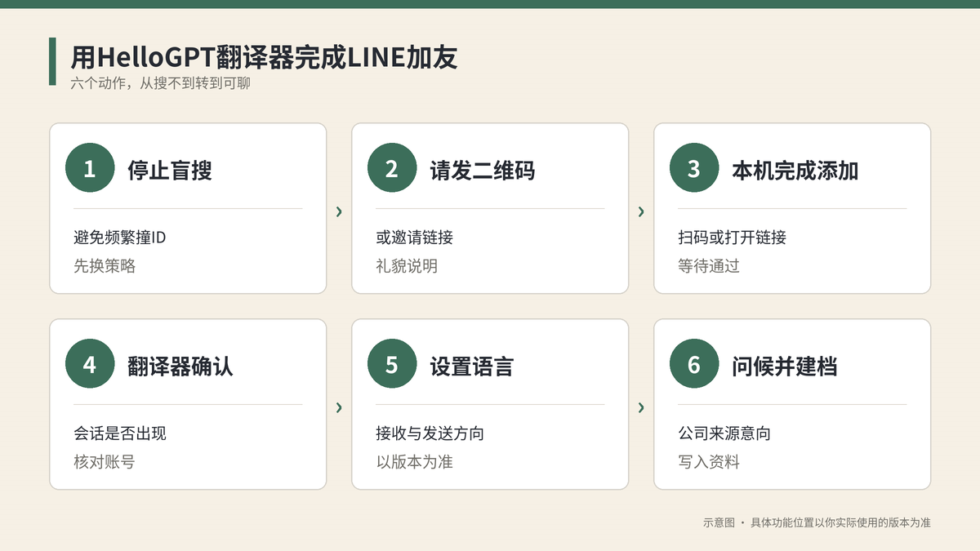Click the green circle numbered 4
This screenshot has height=551, width=980.
[90, 364]
